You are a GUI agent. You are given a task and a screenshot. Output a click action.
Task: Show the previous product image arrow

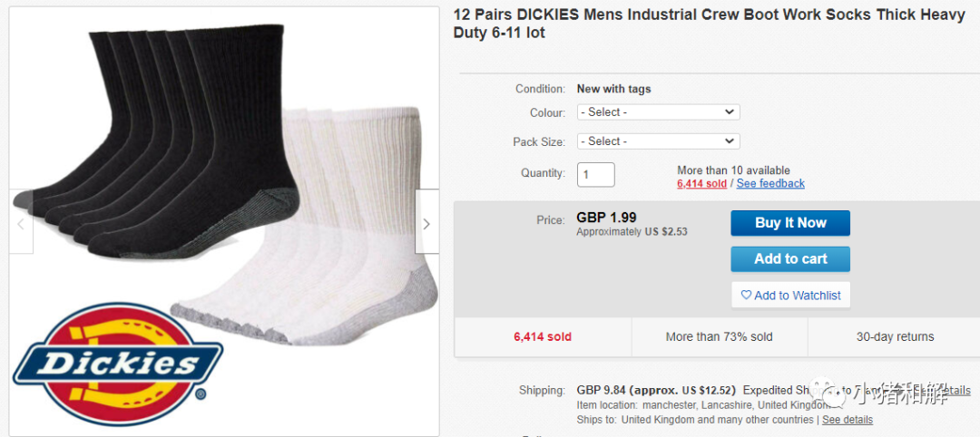pyautogui.click(x=21, y=222)
